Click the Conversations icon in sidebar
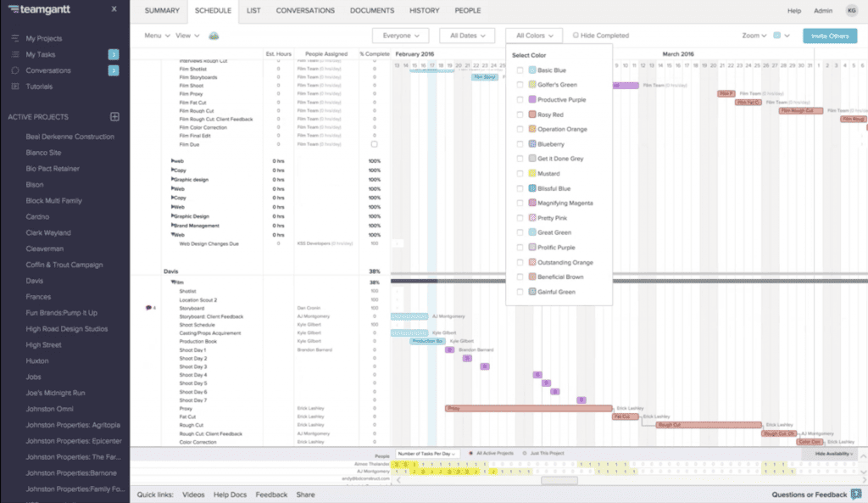The height and width of the screenshot is (503, 868). coord(14,70)
